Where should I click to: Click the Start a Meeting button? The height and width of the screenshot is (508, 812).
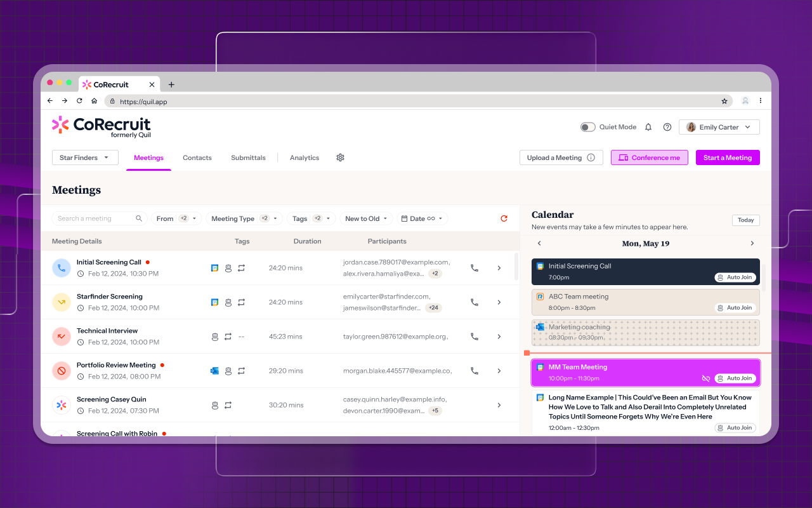pos(728,157)
